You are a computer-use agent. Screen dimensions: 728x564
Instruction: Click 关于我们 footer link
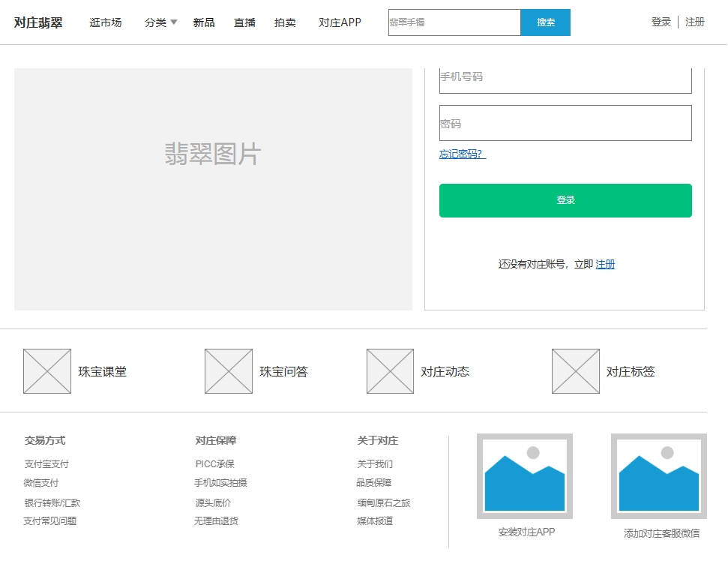pyautogui.click(x=375, y=464)
